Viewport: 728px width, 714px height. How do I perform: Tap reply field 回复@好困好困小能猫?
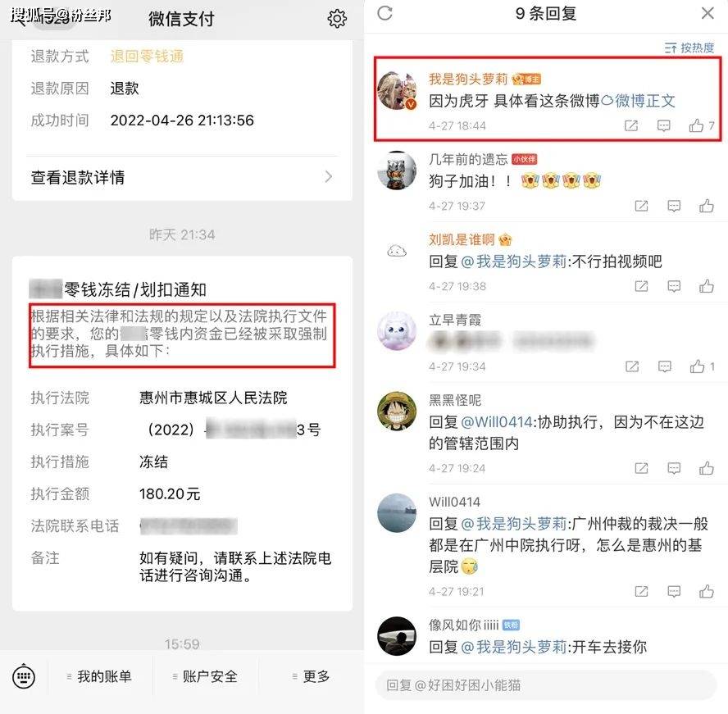[x=545, y=685]
